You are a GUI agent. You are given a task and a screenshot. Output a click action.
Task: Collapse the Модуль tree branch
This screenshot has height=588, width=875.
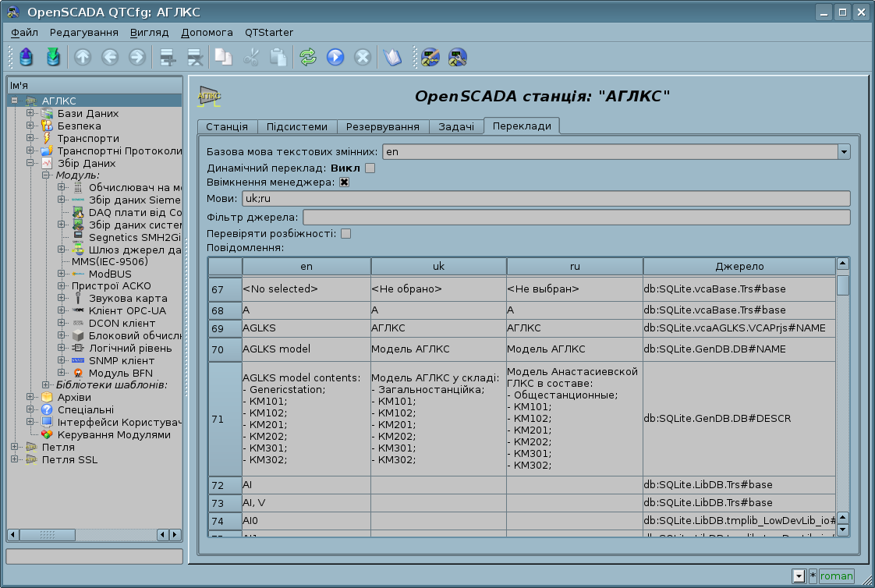(x=46, y=175)
